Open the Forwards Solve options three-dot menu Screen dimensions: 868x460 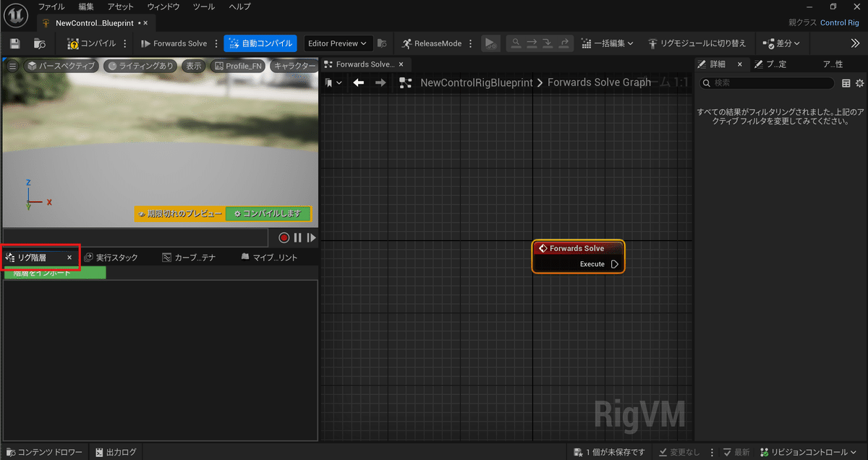pyautogui.click(x=216, y=43)
